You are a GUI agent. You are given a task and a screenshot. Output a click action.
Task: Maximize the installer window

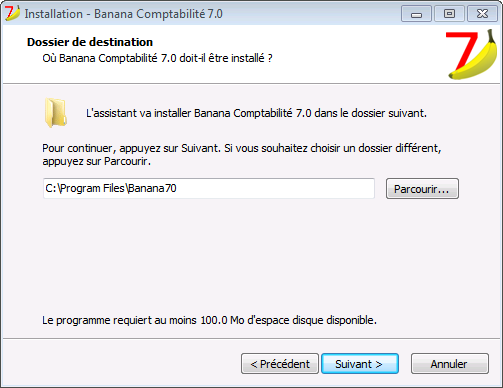point(449,14)
